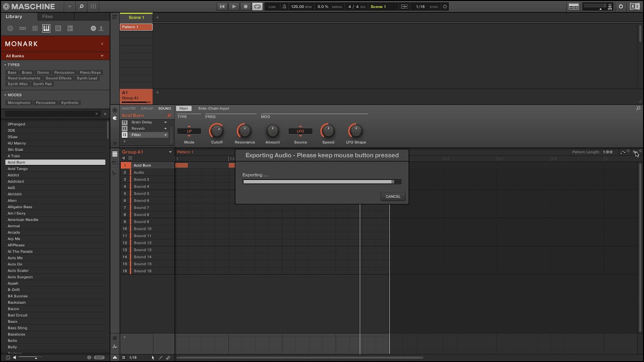This screenshot has width=644, height=362.
Task: Toggle the metronome icon
Action: point(284,7)
